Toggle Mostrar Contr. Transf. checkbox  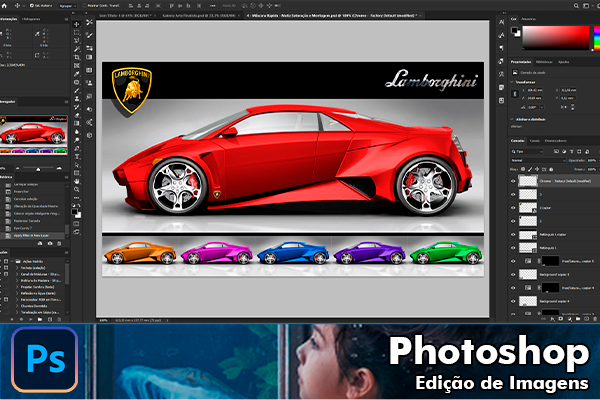pos(85,6)
